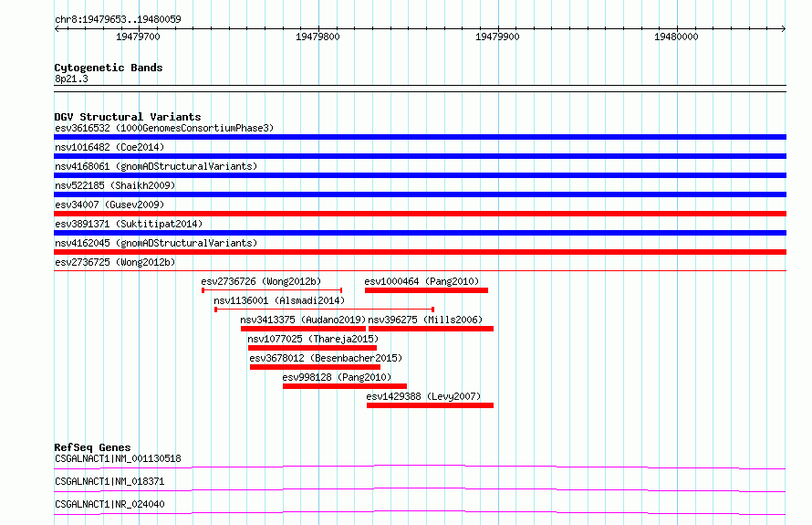The image size is (812, 525).
Task: Open nsv1136001 (Alsmadi2014) label
Action: point(279,300)
